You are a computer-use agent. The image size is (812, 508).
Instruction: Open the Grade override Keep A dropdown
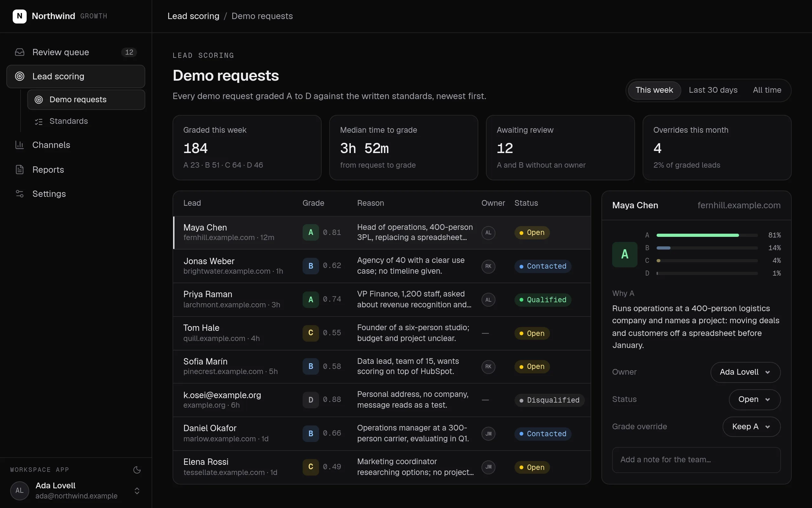[751, 427]
